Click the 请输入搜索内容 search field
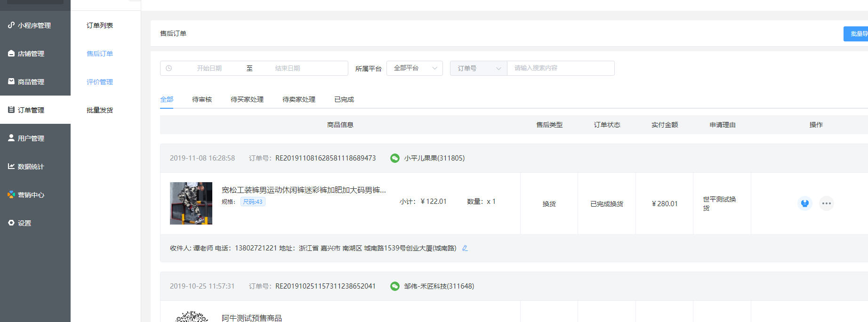868x322 pixels. [x=560, y=68]
